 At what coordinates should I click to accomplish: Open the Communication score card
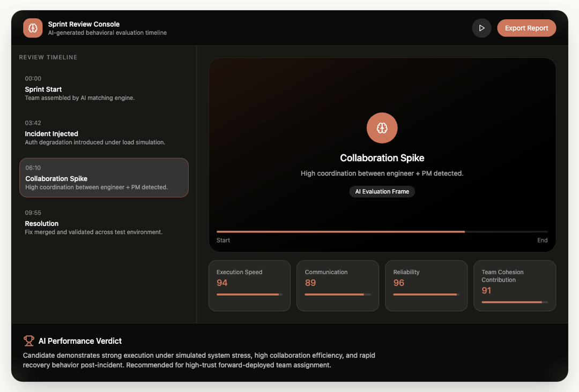pos(338,286)
